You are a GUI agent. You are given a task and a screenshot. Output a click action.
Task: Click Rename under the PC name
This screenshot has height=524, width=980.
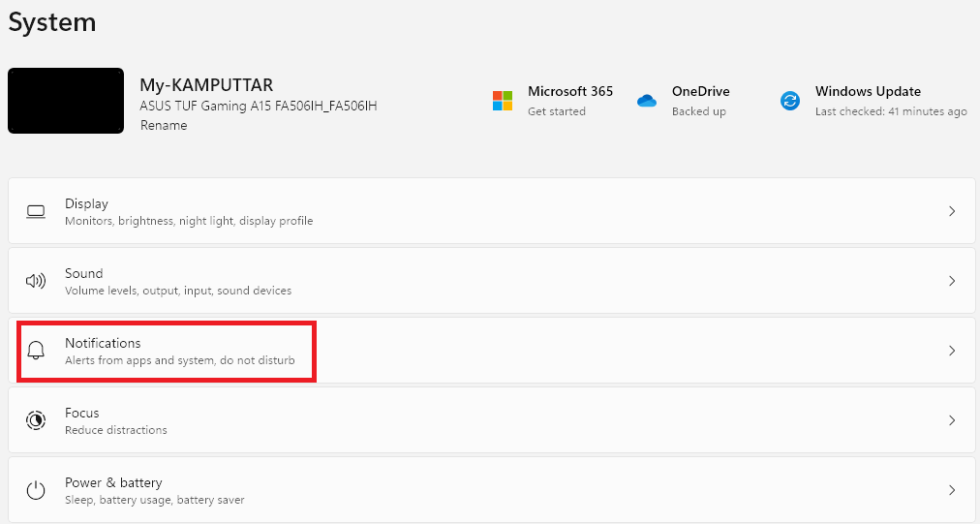click(164, 126)
